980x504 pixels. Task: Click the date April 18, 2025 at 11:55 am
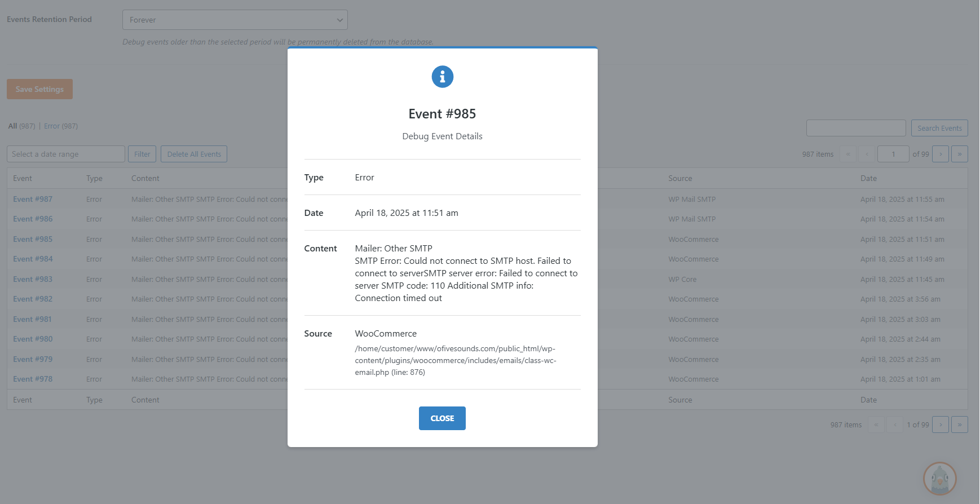point(902,199)
